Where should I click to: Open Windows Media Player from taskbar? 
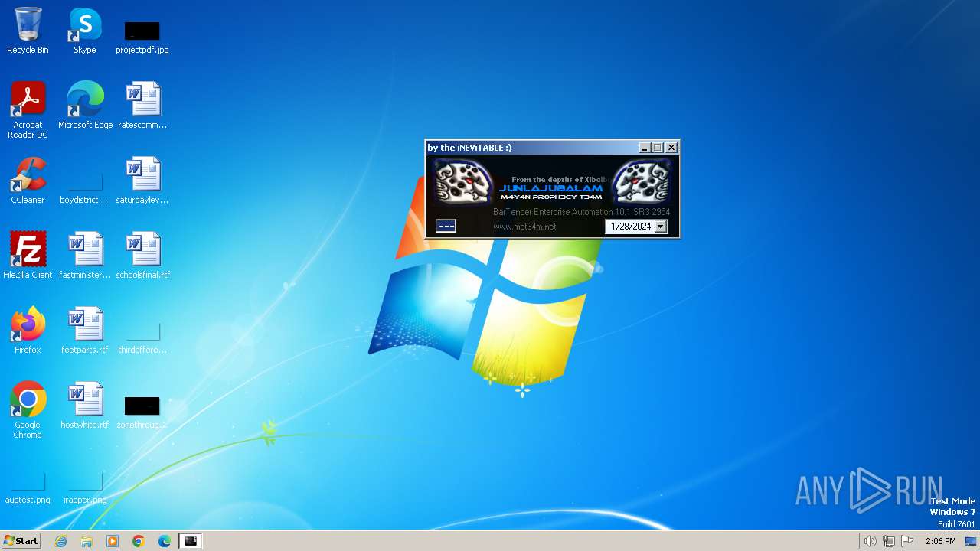113,541
